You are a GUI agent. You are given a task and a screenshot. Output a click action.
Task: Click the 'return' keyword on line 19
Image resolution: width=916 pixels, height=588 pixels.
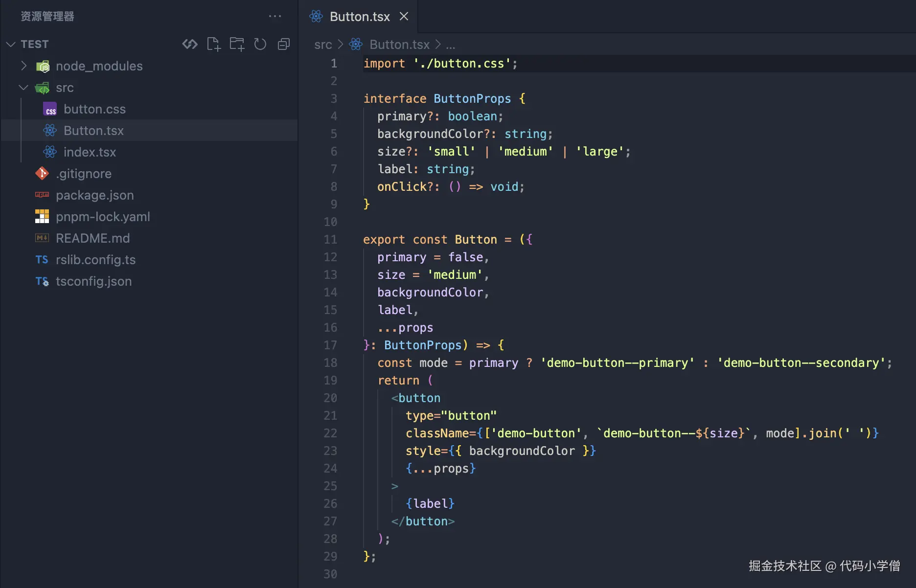pos(398,381)
